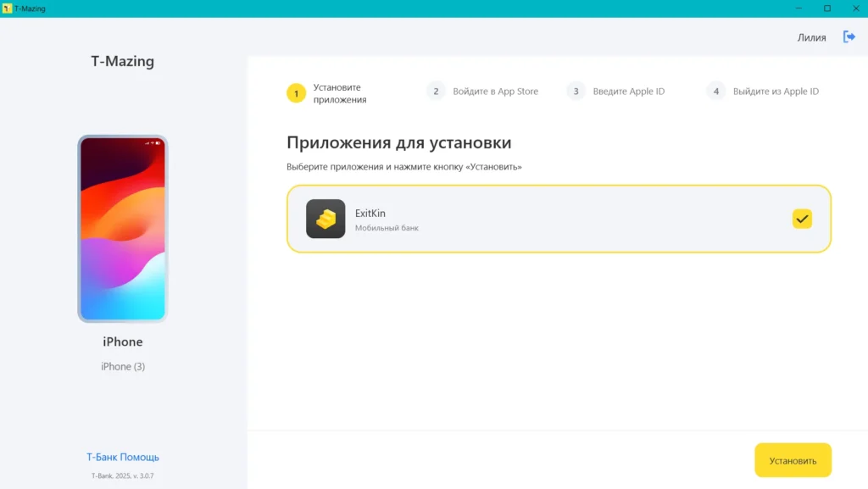868x489 pixels.
Task: Click the logout icon next to Лилия
Action: pyautogui.click(x=849, y=37)
